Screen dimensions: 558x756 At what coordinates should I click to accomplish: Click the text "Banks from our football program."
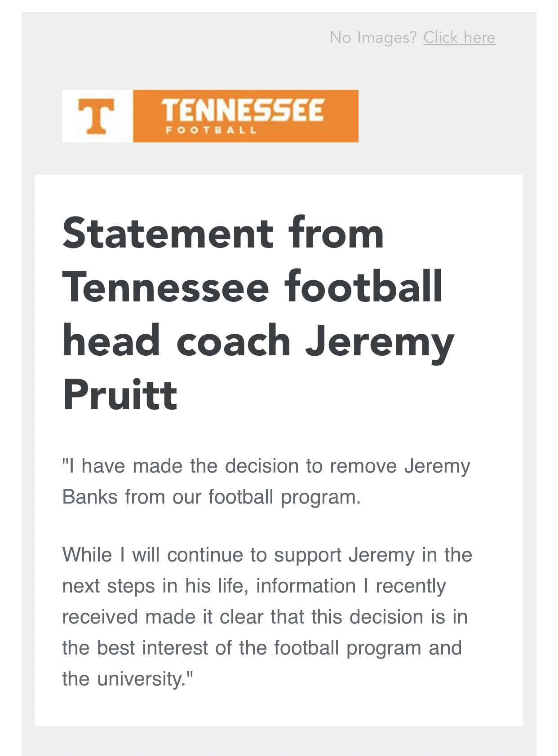point(211,497)
